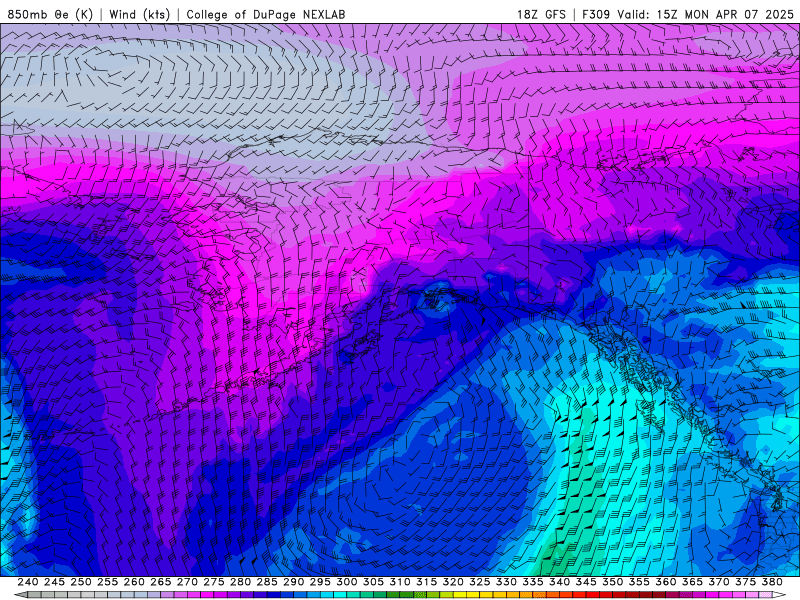
Task: Click the "15Z MON APR 07 2025" valid time
Action: (x=725, y=14)
